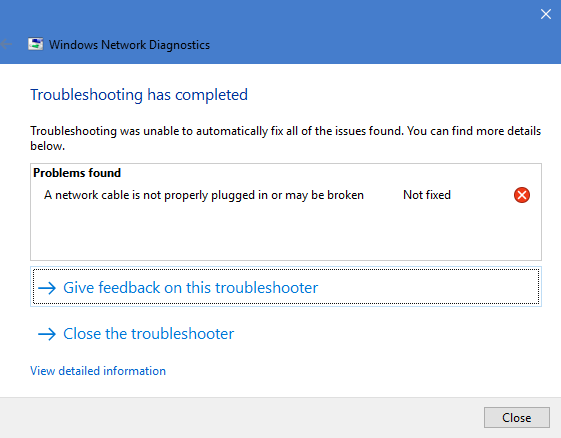
Task: Close the dialog with the X button
Action: tap(546, 14)
